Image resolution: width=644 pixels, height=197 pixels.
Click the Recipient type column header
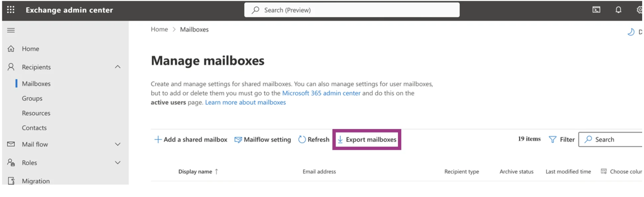462,172
